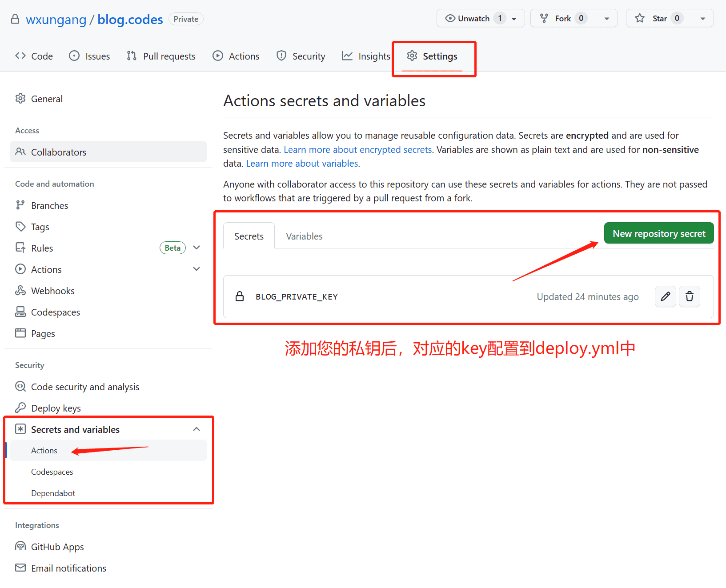Select Dependabot under Secrets and variables
Viewport: 726px width, 588px height.
coord(108,493)
